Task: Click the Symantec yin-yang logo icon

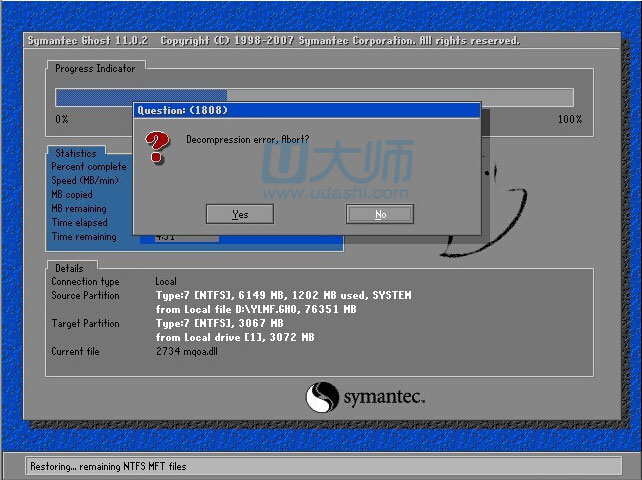Action: point(322,397)
